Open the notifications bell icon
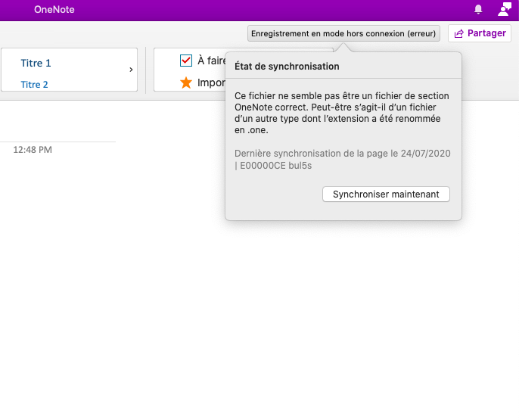Screen dimensions: 519x420 [x=478, y=9]
